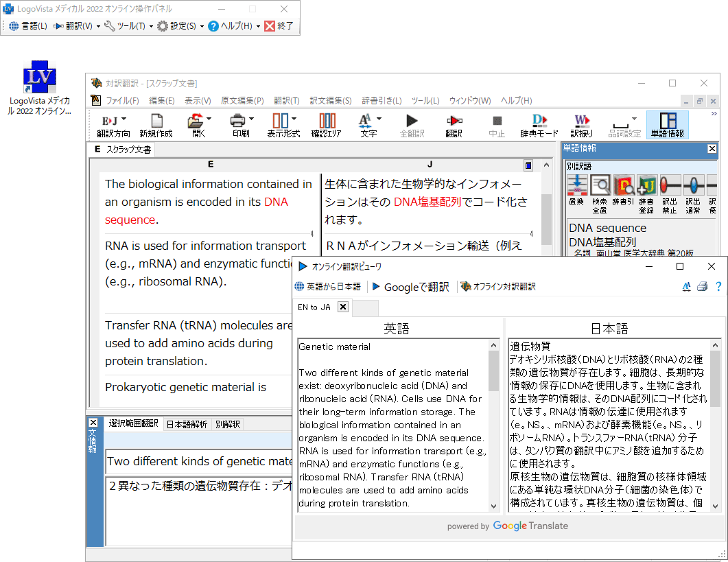Select the 選択範囲翻訳 tab
The height and width of the screenshot is (562, 728).
(133, 423)
